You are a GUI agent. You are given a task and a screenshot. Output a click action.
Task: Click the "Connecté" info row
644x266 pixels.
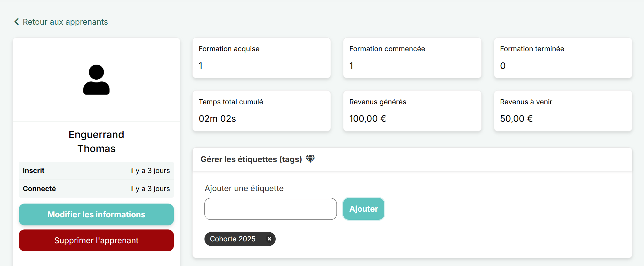96,189
